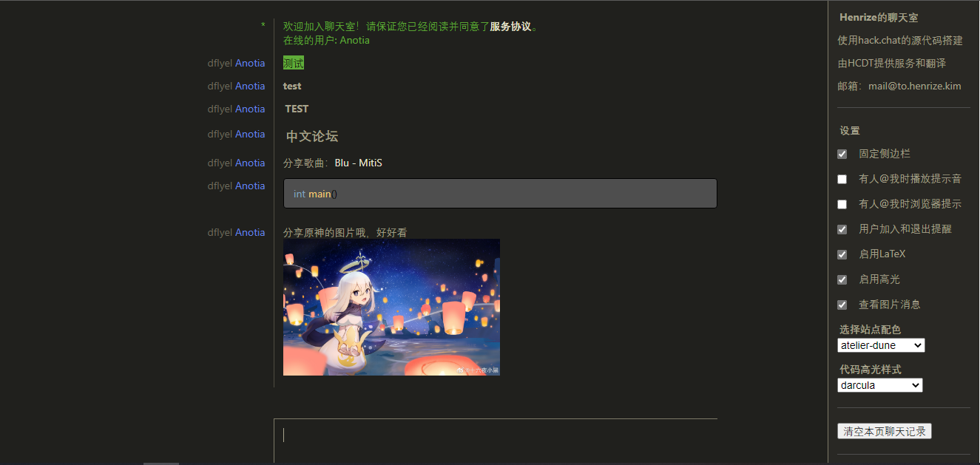Click Anotia nickname beside the test message
The width and height of the screenshot is (980, 465).
click(250, 86)
